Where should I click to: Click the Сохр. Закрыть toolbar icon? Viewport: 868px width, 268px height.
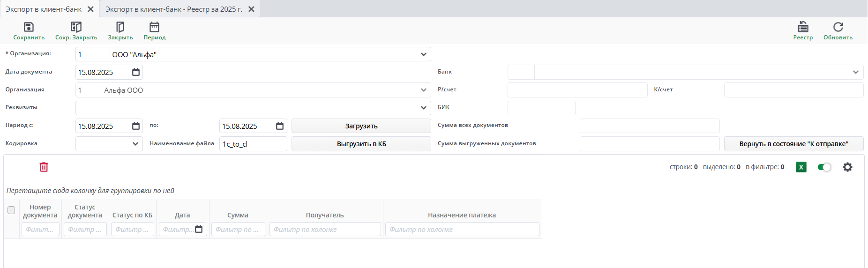click(76, 27)
